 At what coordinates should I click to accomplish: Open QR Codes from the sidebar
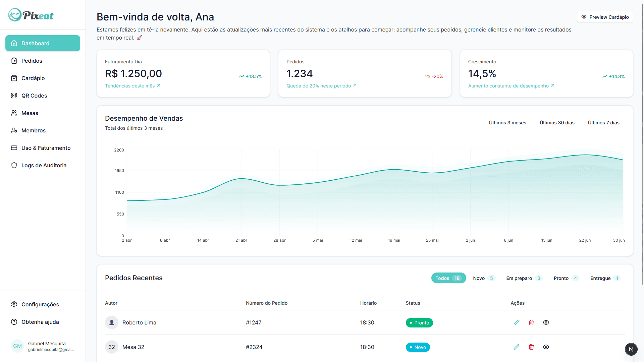coord(14,96)
